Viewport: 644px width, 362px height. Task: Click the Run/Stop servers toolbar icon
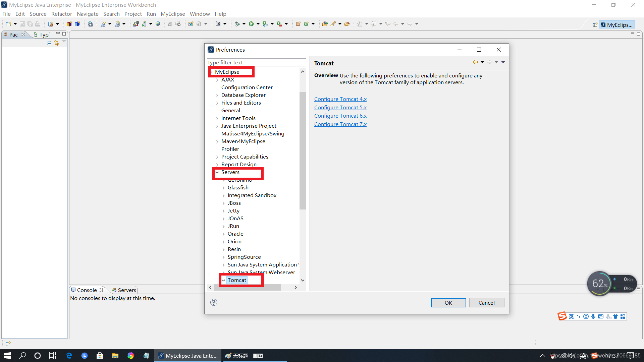pos(144,24)
